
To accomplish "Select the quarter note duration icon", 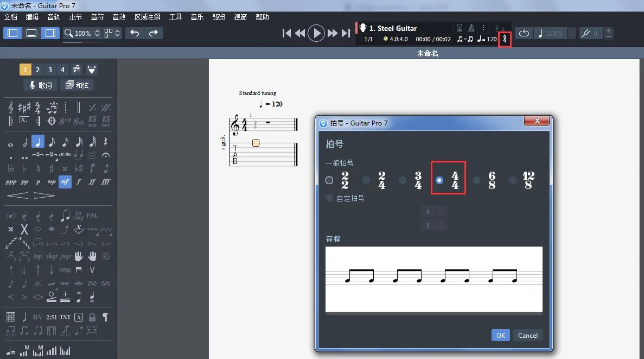I will tap(38, 141).
